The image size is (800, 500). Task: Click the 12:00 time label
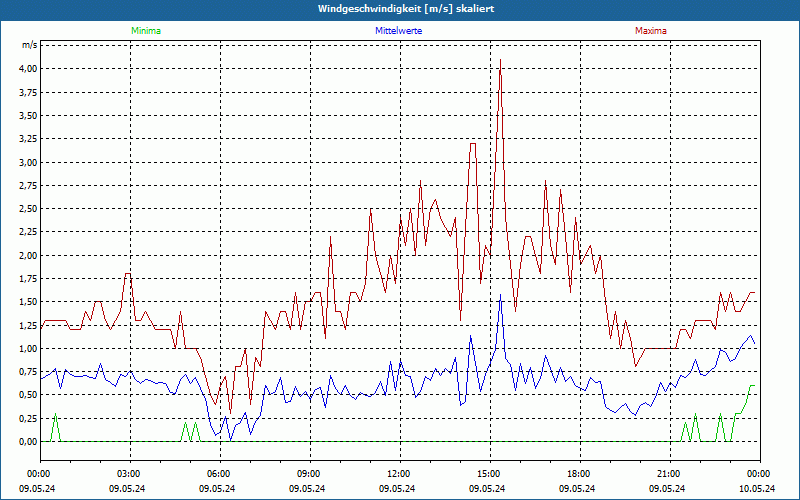click(x=399, y=473)
